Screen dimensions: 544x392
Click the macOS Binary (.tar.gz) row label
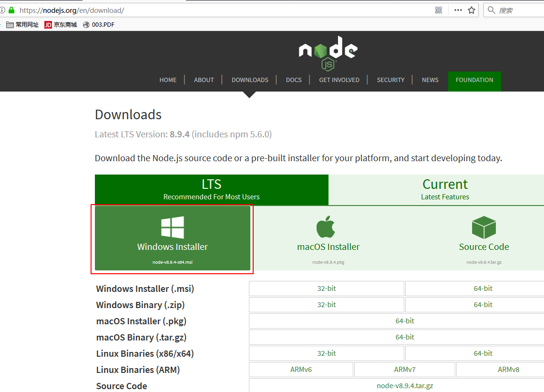tap(141, 337)
